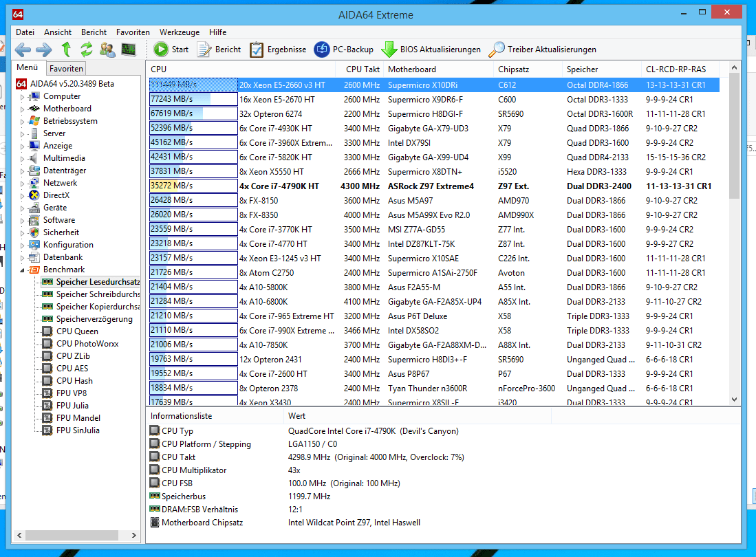Expand the Anzeige tree node
Viewport: 756px width, 557px height.
(x=22, y=146)
